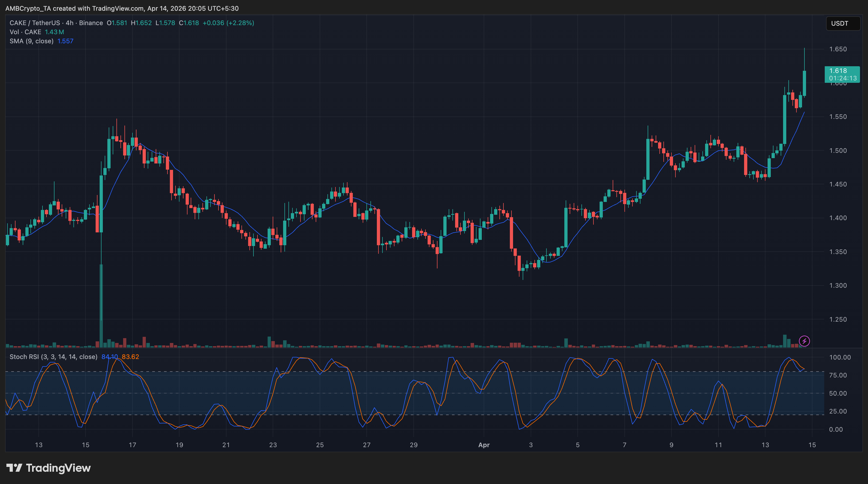
Task: Open the SMA (9, close) indicator legend
Action: [x=31, y=41]
